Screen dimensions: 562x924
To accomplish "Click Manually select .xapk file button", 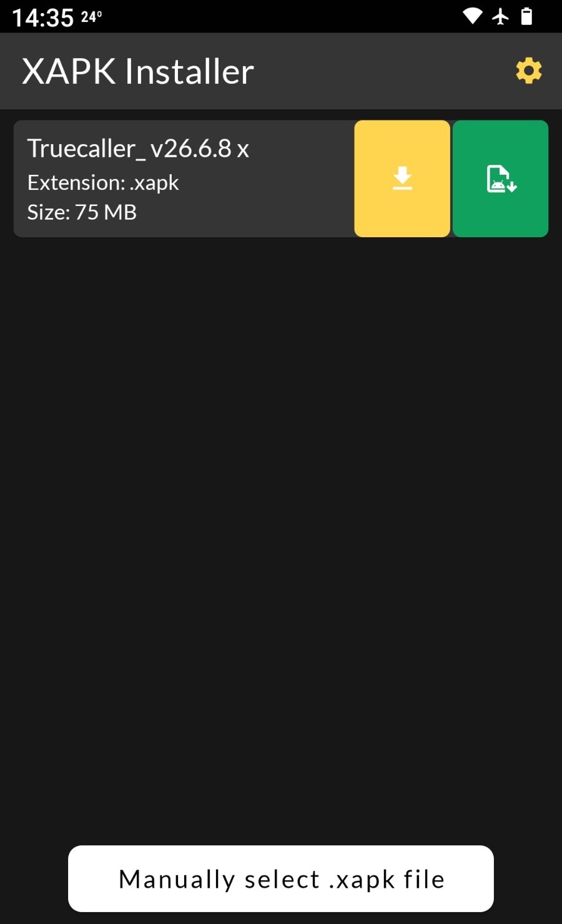I will coord(281,878).
